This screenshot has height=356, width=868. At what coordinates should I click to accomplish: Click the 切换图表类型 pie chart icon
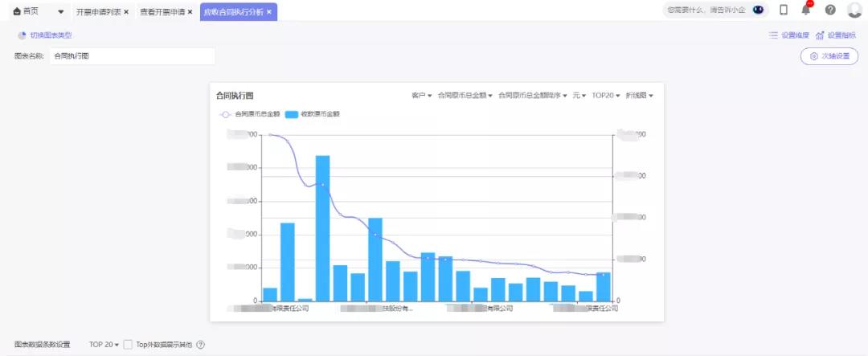point(23,35)
